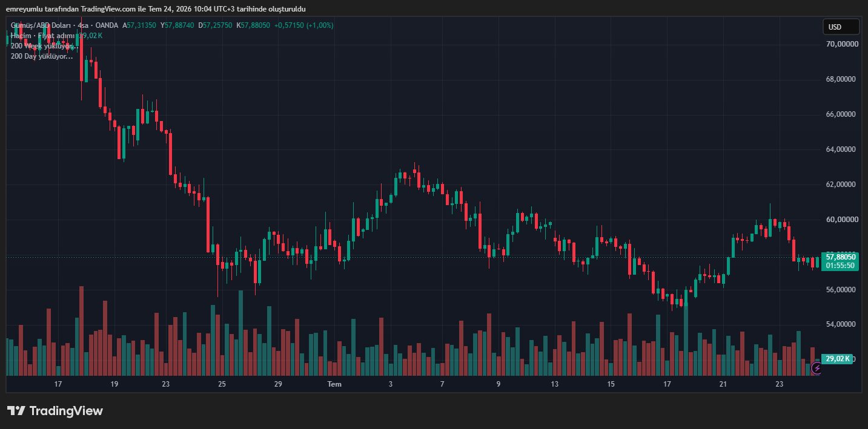Click the closing price value K57,88050
Viewport: 868px width, 429px height.
click(x=253, y=25)
